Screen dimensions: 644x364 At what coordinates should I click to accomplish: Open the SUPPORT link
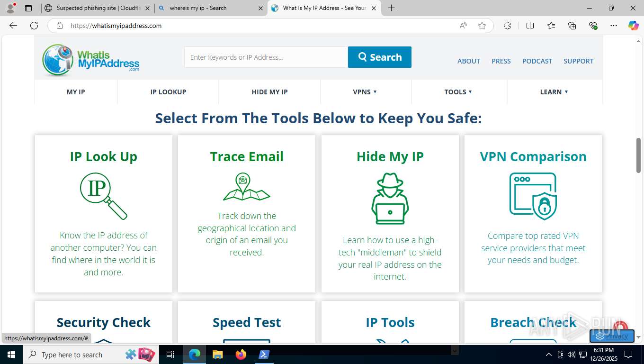pos(578,61)
